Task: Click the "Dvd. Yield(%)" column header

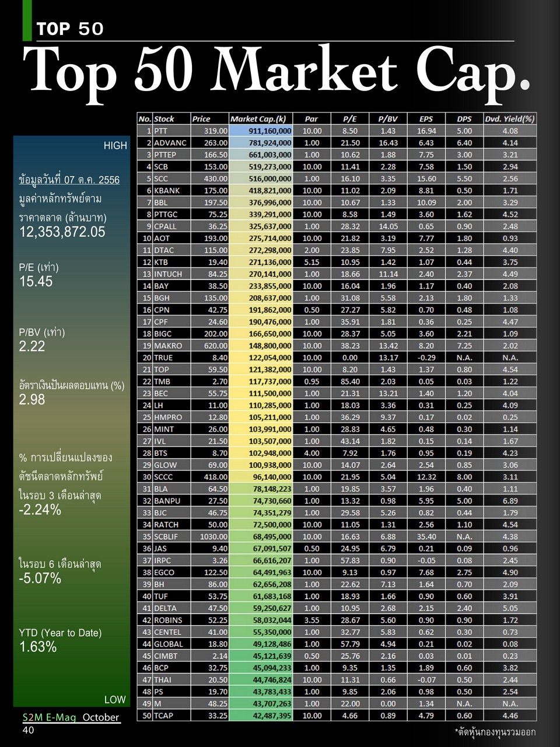Action: (510, 118)
